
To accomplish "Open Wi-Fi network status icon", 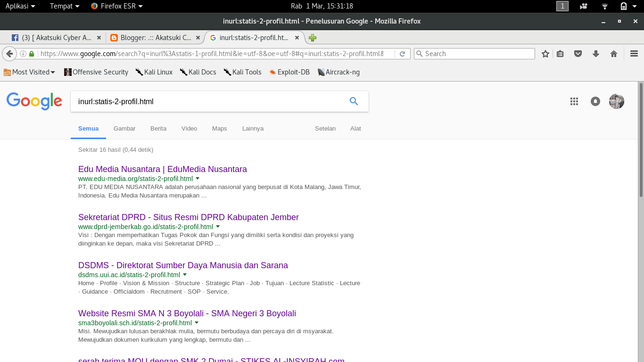I will tap(605, 6).
